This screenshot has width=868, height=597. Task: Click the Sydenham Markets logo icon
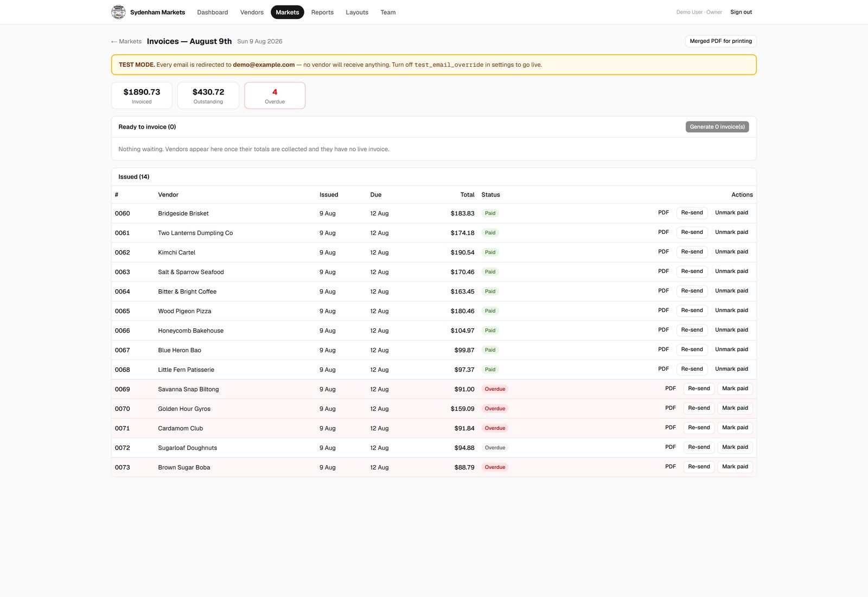click(118, 12)
